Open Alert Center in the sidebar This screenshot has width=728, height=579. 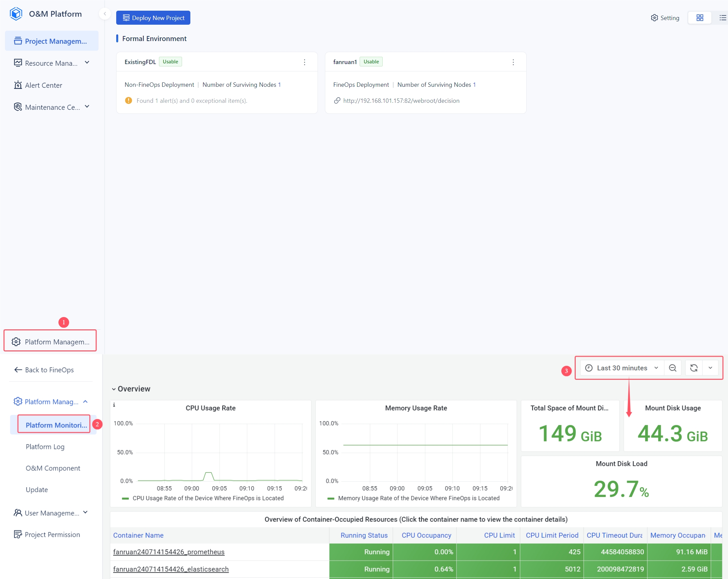(x=43, y=85)
